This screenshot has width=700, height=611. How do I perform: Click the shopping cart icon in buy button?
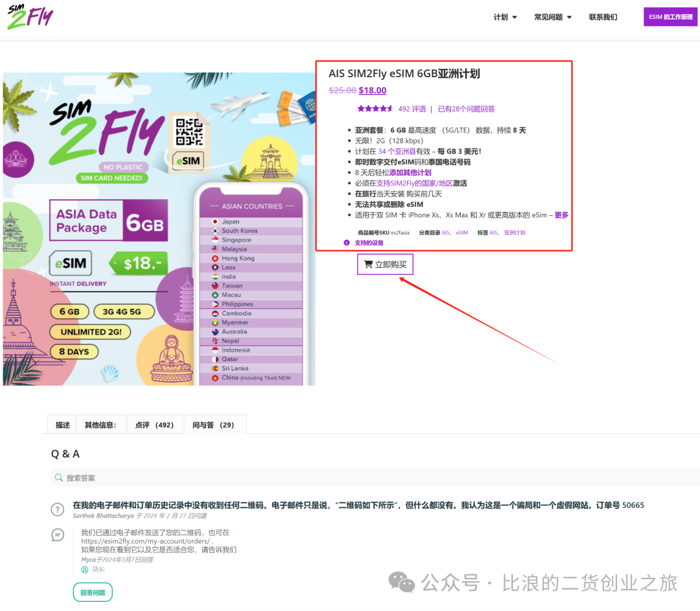pyautogui.click(x=368, y=265)
